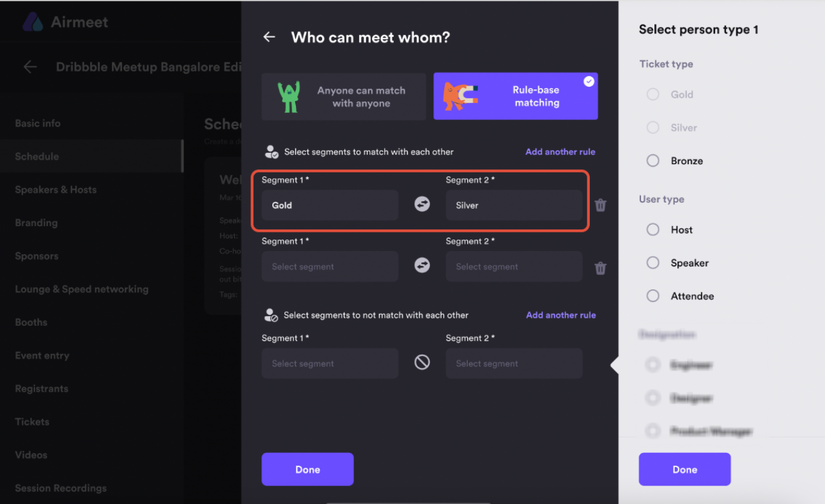Click the swap icon in the empty second rule

point(422,265)
